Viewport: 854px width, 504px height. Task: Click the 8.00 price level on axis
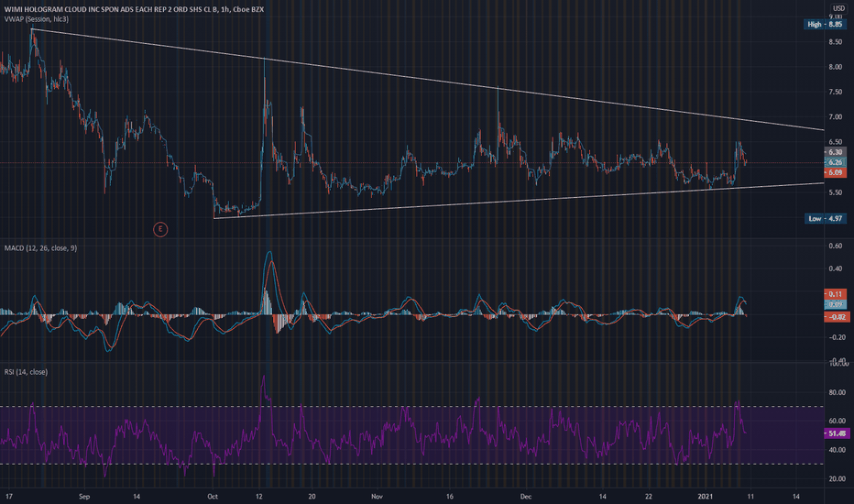pyautogui.click(x=835, y=67)
